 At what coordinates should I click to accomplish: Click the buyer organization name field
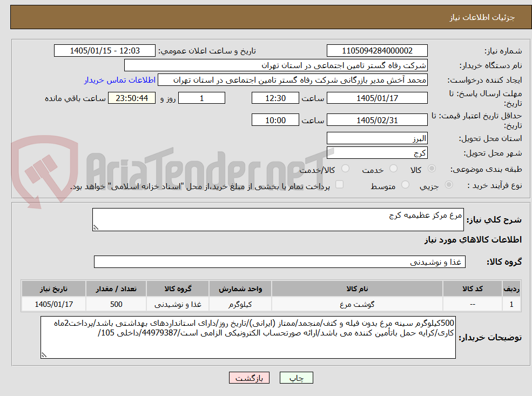click(276, 65)
